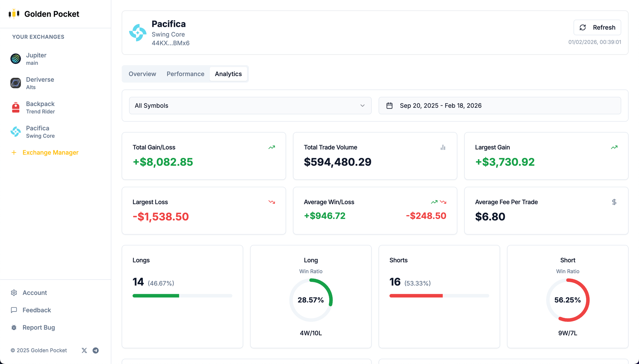Switch to the Overview tab
639x364 pixels.
coord(142,74)
